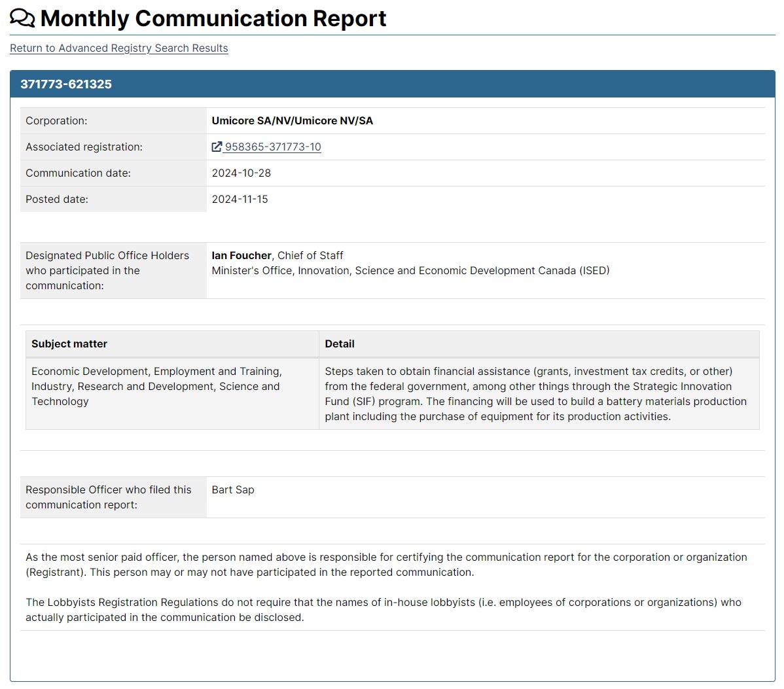Click the Corporation: label
Viewport: 784px width, 689px height.
tap(56, 121)
